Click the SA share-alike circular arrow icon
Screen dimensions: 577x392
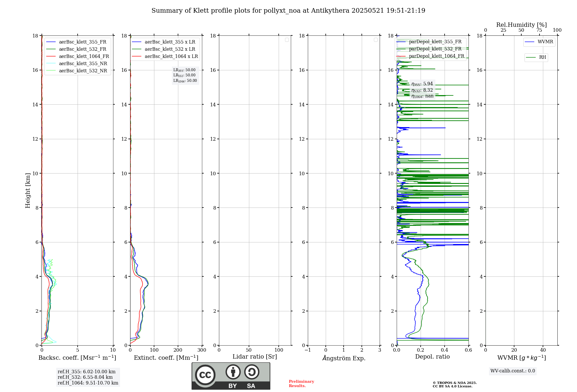(x=252, y=372)
